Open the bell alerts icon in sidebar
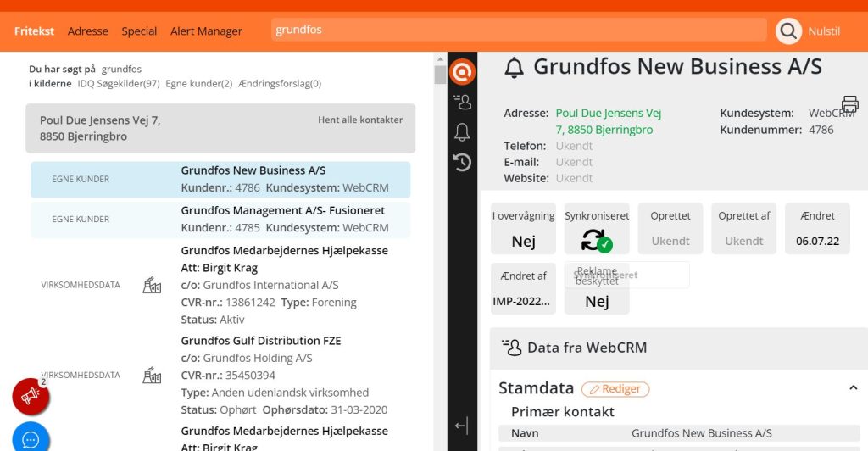The image size is (868, 451). click(462, 132)
